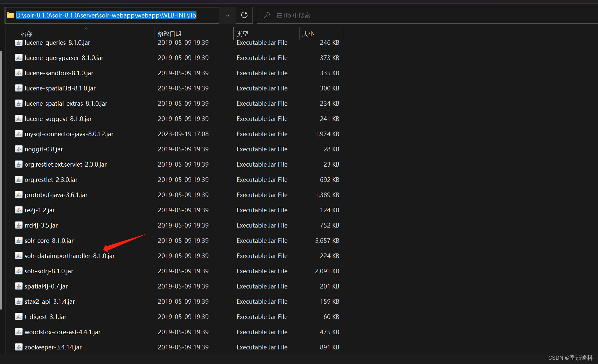Click the icon of solr-dataimporthandler-8.1.0.jar
Screen dimensions: 598x364
(19, 256)
